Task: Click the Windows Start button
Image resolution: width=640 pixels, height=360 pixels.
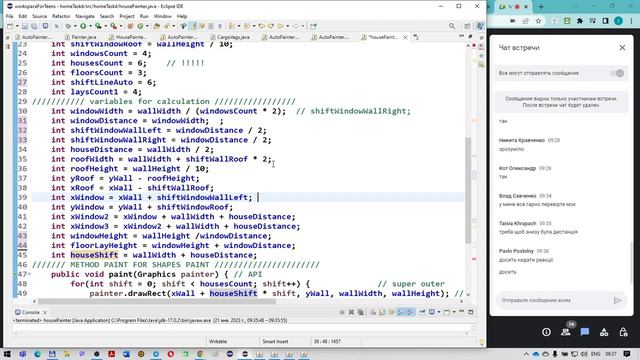Action: (x=7, y=354)
